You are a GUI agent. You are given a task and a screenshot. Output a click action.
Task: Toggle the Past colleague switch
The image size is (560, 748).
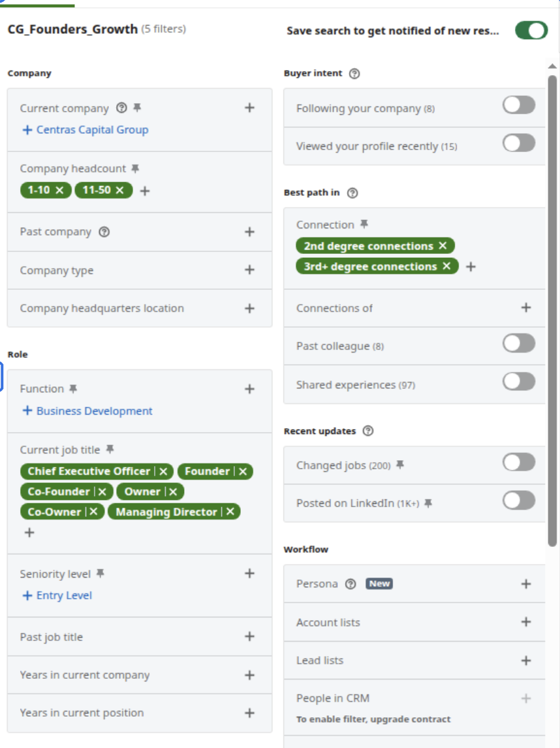point(519,343)
